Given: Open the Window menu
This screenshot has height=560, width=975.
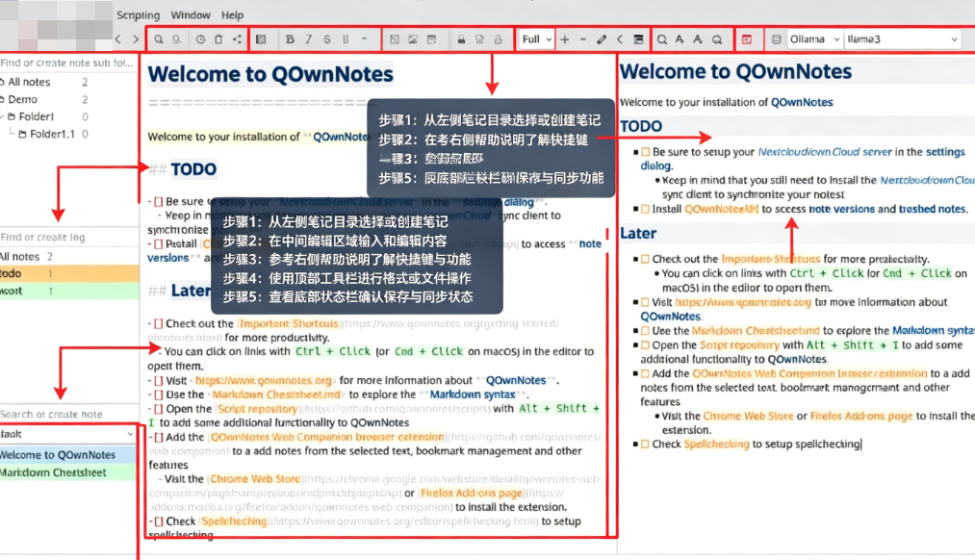Looking at the screenshot, I should click(x=191, y=15).
